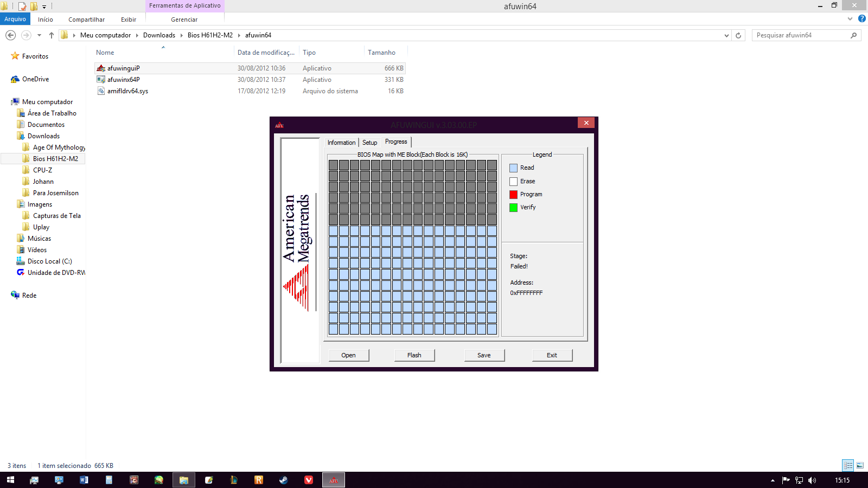Select the afuwinx64P file icon

point(101,80)
